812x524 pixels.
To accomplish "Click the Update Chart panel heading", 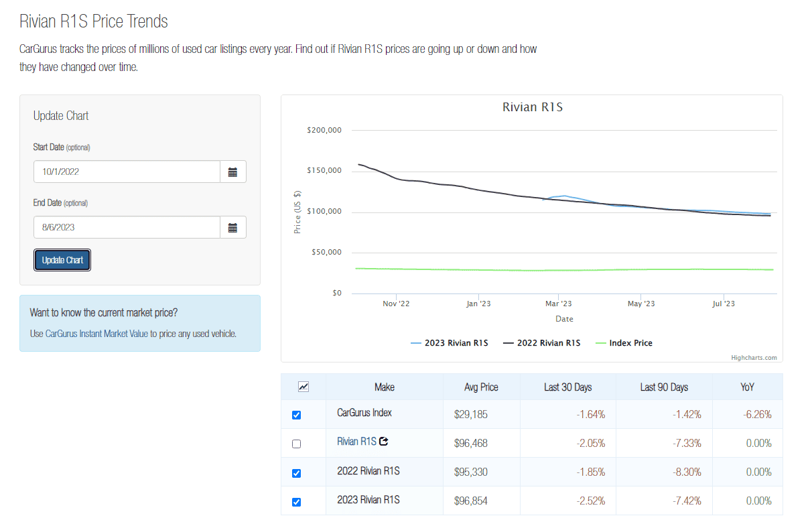I will [61, 116].
